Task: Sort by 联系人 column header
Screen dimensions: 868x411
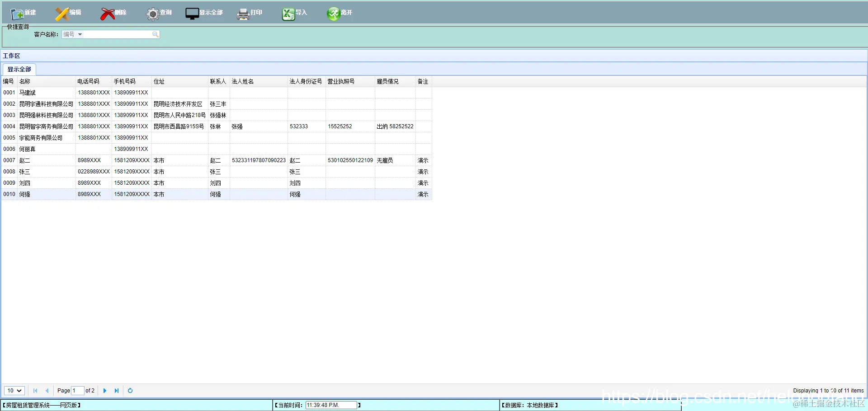Action: point(219,82)
